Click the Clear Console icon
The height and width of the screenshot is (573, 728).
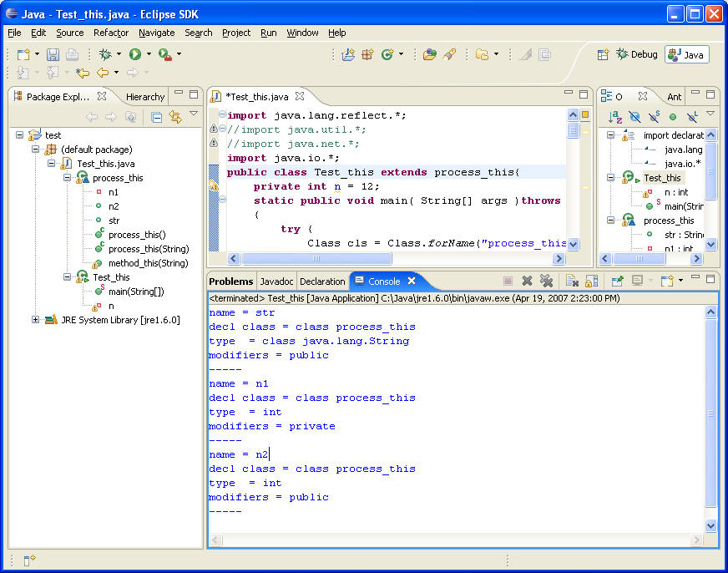pyautogui.click(x=572, y=281)
